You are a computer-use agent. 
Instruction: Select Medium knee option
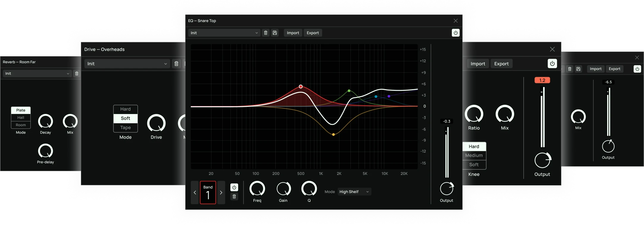(x=474, y=155)
